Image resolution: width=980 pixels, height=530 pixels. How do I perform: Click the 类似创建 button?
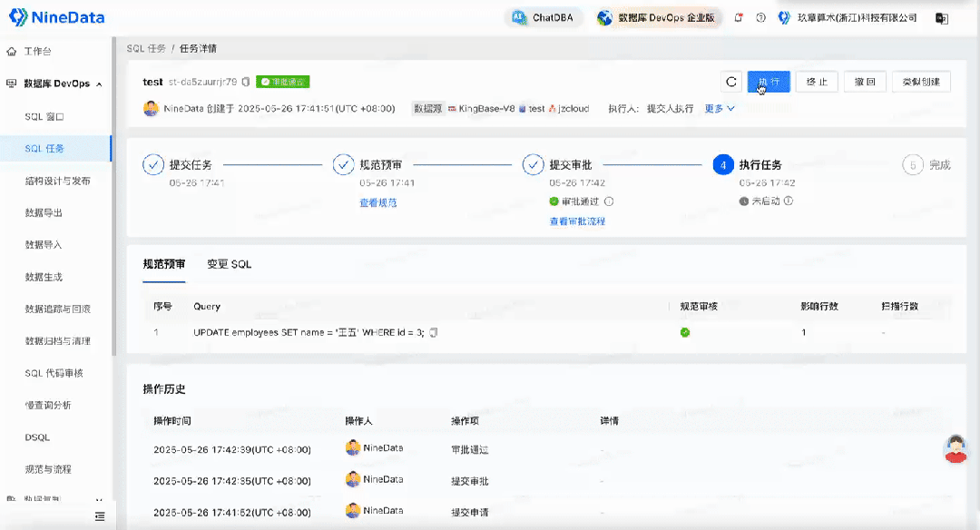click(921, 82)
